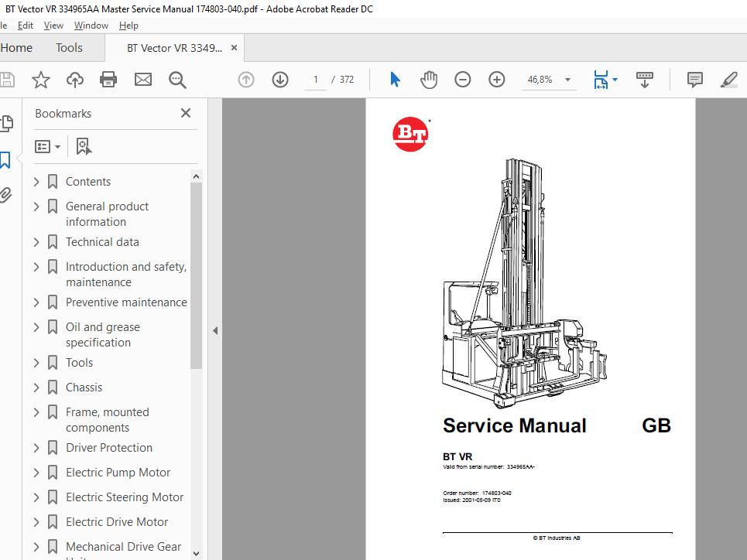Expand the Technical data bookmark

[36, 242]
